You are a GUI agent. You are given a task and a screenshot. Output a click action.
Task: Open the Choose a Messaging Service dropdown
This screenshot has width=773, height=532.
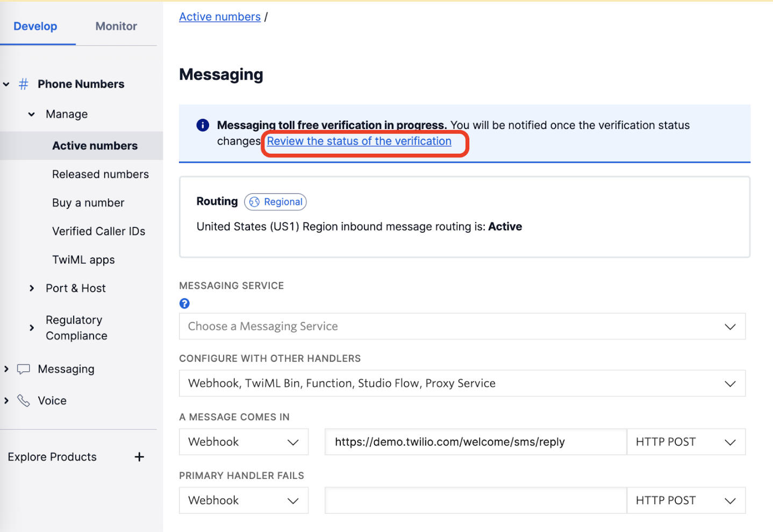[462, 326]
